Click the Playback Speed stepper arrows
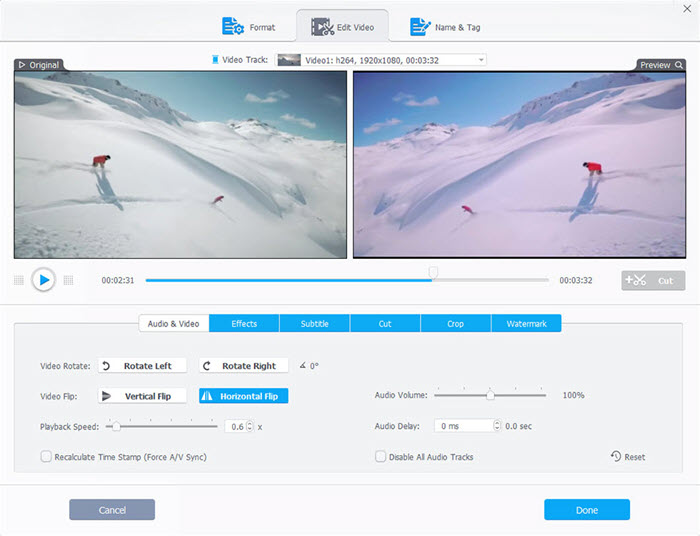The height and width of the screenshot is (536, 700). point(250,426)
